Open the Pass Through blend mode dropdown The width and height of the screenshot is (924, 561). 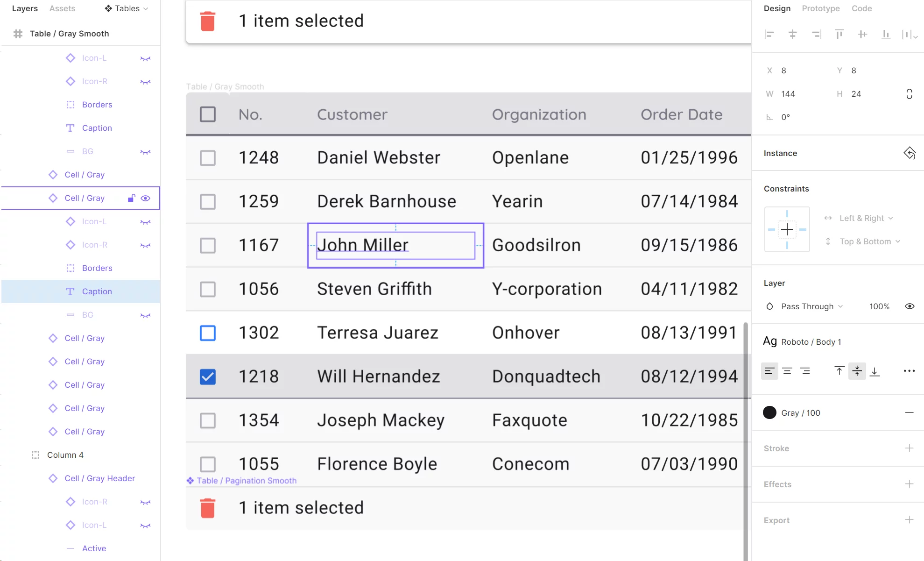point(811,306)
